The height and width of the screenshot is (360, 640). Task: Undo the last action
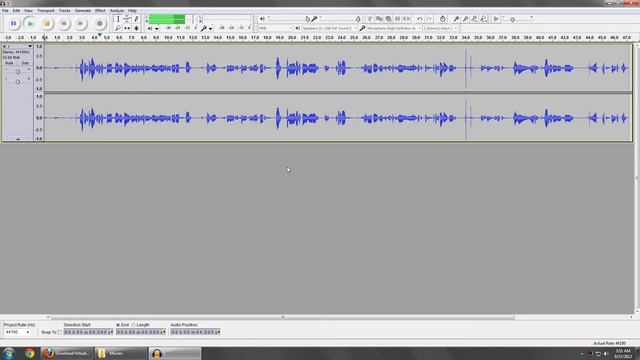point(420,19)
